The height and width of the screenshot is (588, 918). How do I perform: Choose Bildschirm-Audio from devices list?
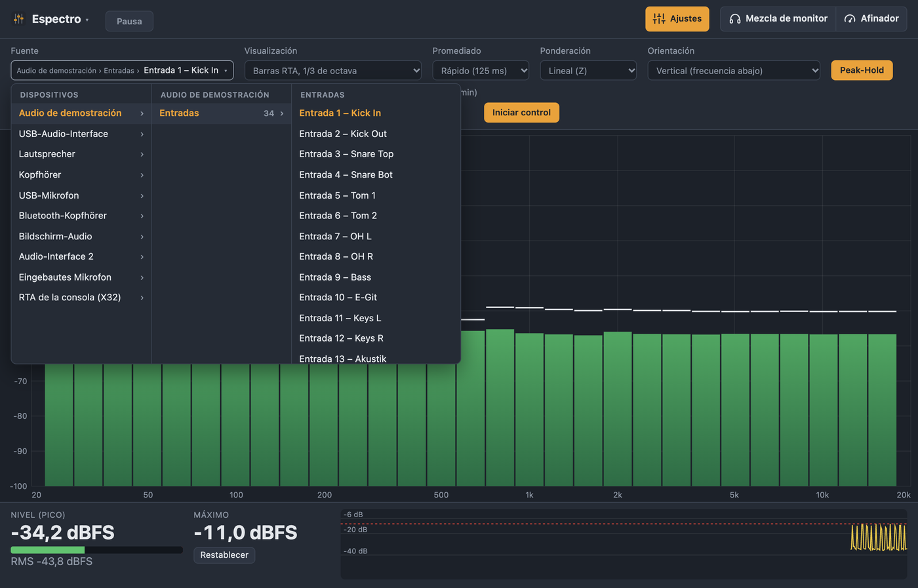[x=81, y=236]
